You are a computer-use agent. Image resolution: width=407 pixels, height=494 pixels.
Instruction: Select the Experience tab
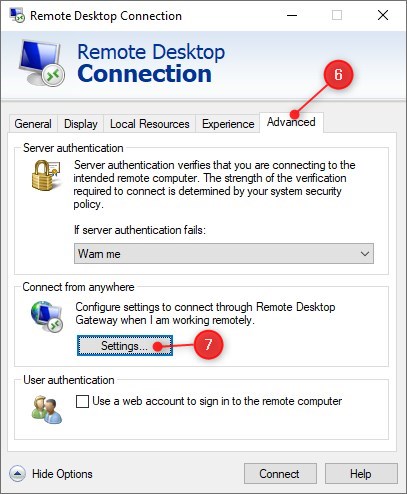coord(228,124)
